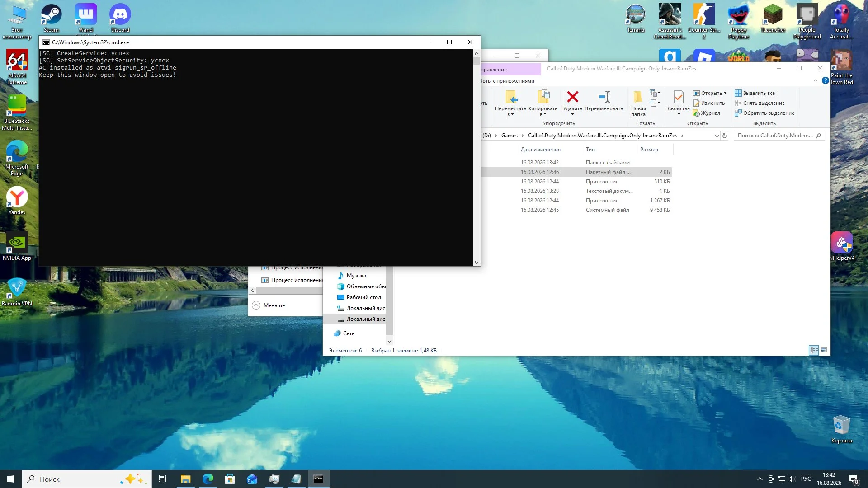Expand path chevron after Games breadcrumb
This screenshot has width=868, height=488.
[x=523, y=136]
